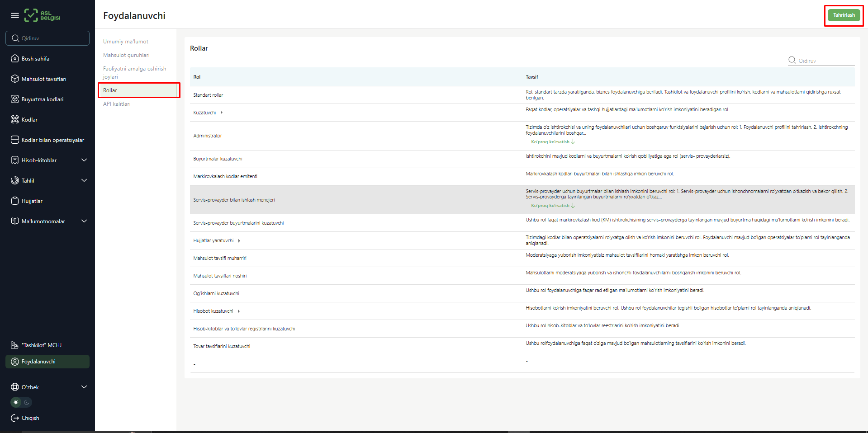868x433 pixels.
Task: Open Kodlar bilan operatsiyalar icon
Action: 15,140
